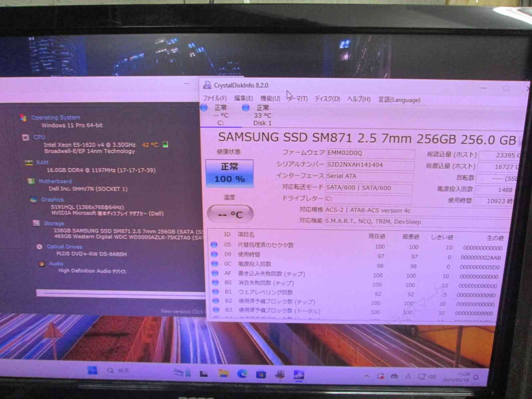The height and width of the screenshot is (399, 532).
Task: Click the Audio speaker icon in Speccy
Action: [42, 264]
